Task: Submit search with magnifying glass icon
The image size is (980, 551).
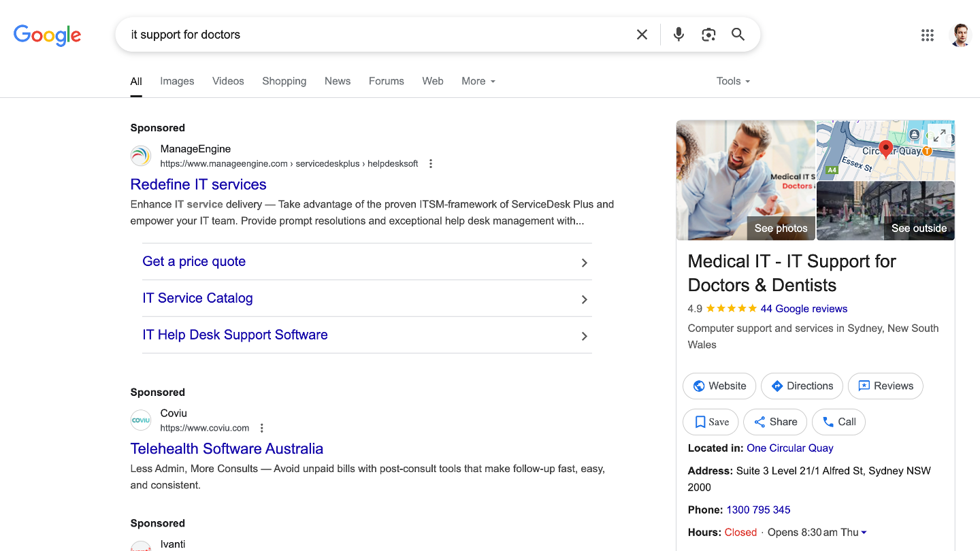Action: pyautogui.click(x=738, y=35)
